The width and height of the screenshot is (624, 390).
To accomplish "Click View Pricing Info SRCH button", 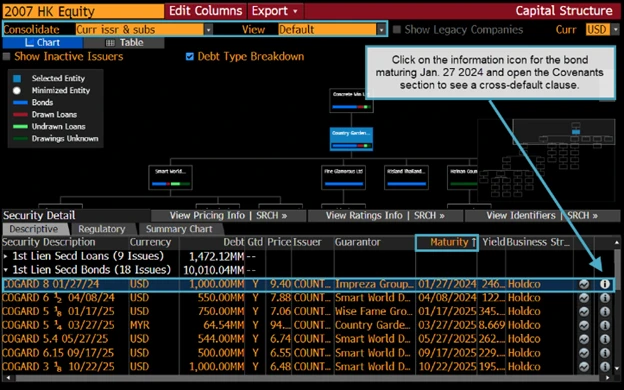I will pyautogui.click(x=228, y=215).
